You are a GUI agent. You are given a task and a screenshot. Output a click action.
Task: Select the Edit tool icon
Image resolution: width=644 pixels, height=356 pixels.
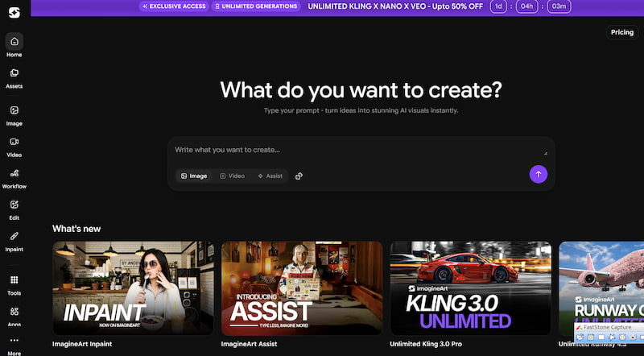click(14, 205)
